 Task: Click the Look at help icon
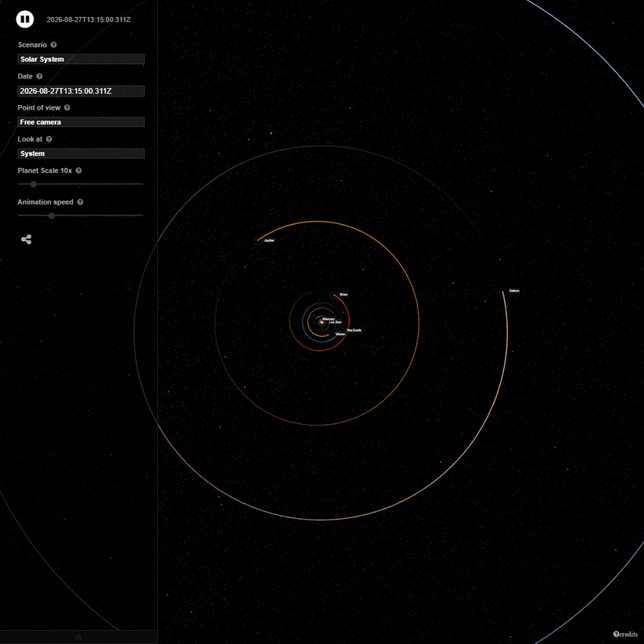pyautogui.click(x=47, y=139)
